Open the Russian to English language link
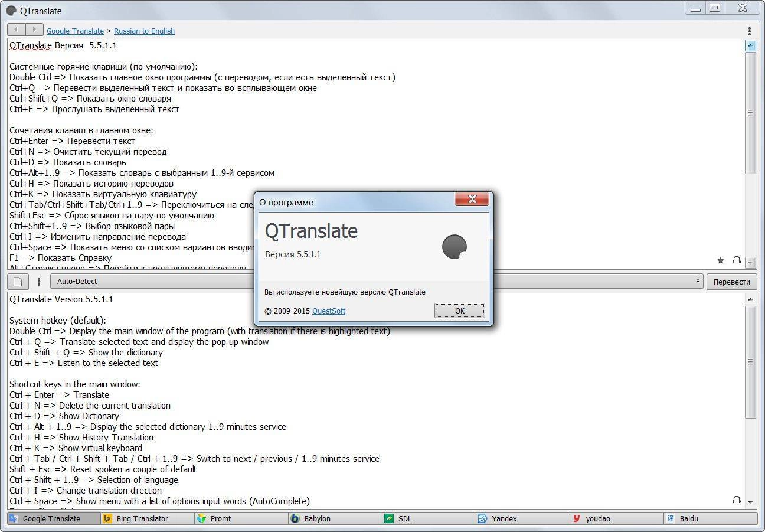 [144, 31]
